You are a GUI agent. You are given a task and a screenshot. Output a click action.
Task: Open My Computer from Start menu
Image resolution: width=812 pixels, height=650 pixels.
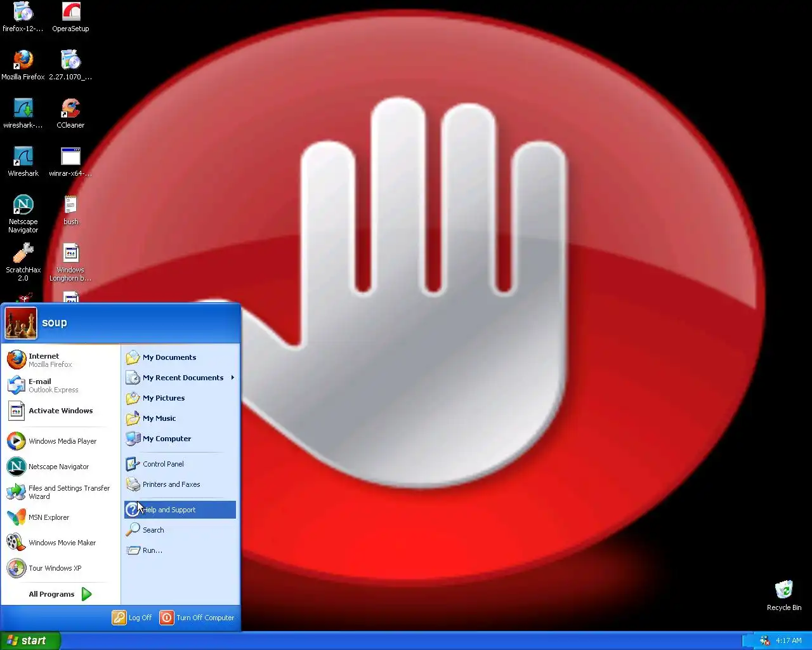180,439
